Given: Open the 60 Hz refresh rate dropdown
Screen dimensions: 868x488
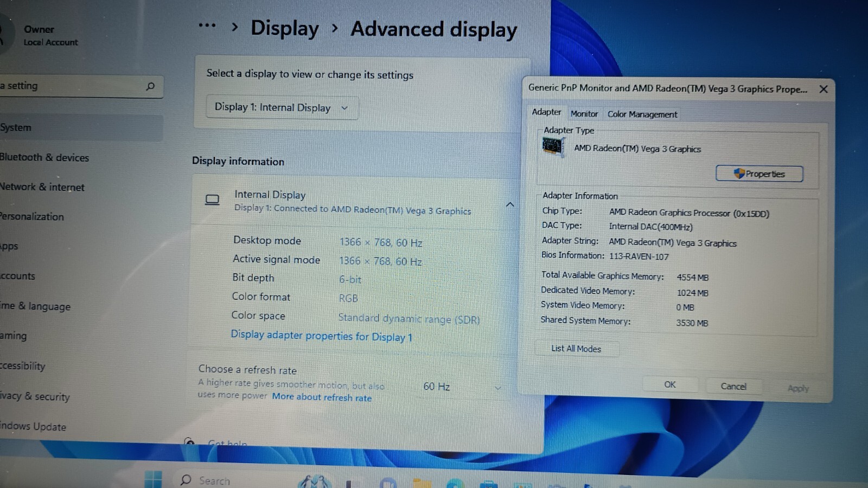Looking at the screenshot, I should [461, 387].
